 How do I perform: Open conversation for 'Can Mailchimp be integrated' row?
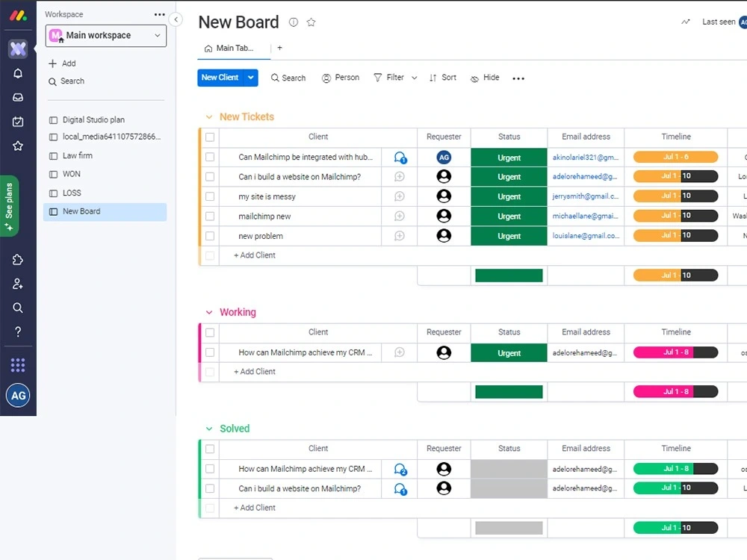[400, 158]
